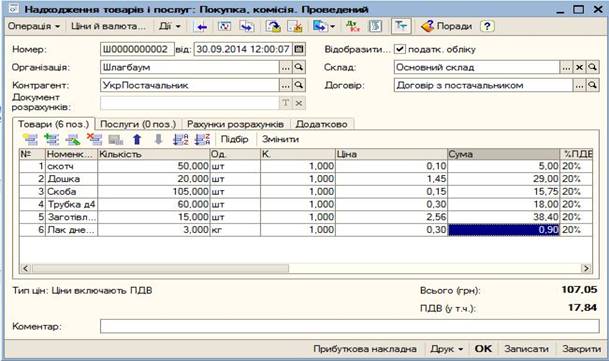Click the T type selector in Документ розрахунків

pos(285,103)
